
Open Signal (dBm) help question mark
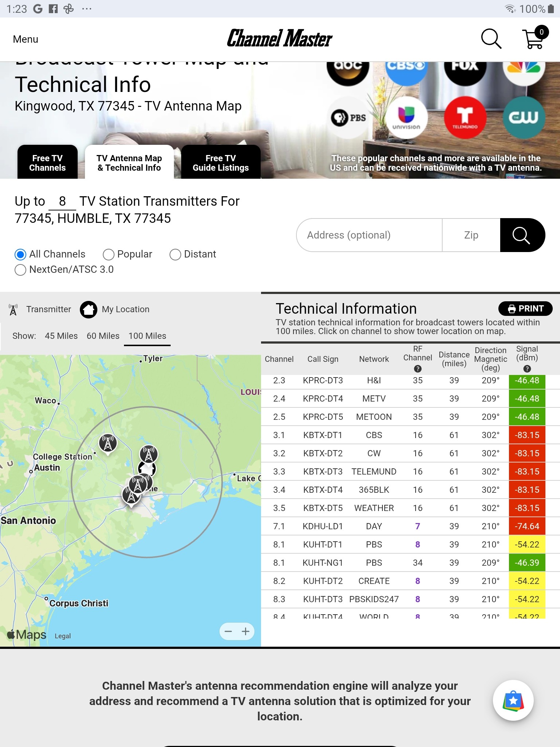point(527,369)
